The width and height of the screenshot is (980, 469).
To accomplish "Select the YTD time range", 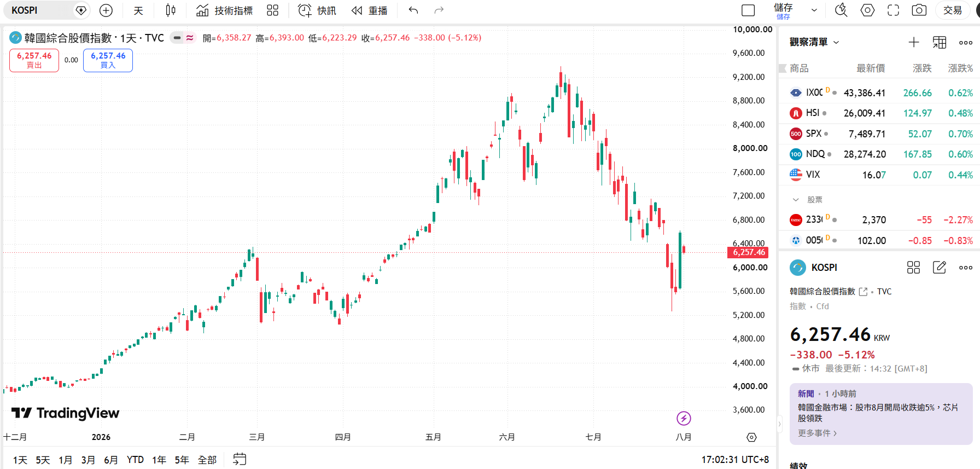I will coord(135,460).
